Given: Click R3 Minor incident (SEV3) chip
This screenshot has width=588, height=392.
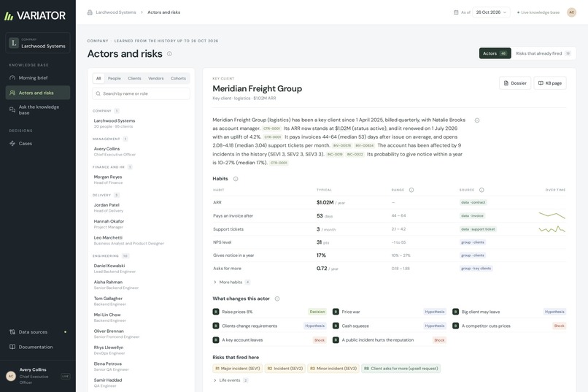Looking at the screenshot, I should [x=333, y=369].
